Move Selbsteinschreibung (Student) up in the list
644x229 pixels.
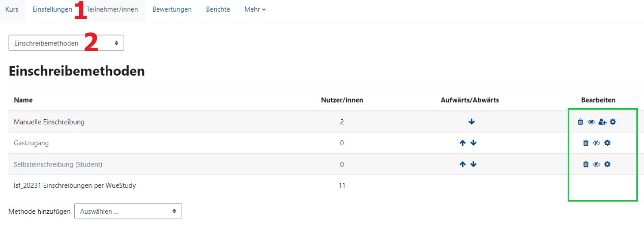(x=462, y=165)
